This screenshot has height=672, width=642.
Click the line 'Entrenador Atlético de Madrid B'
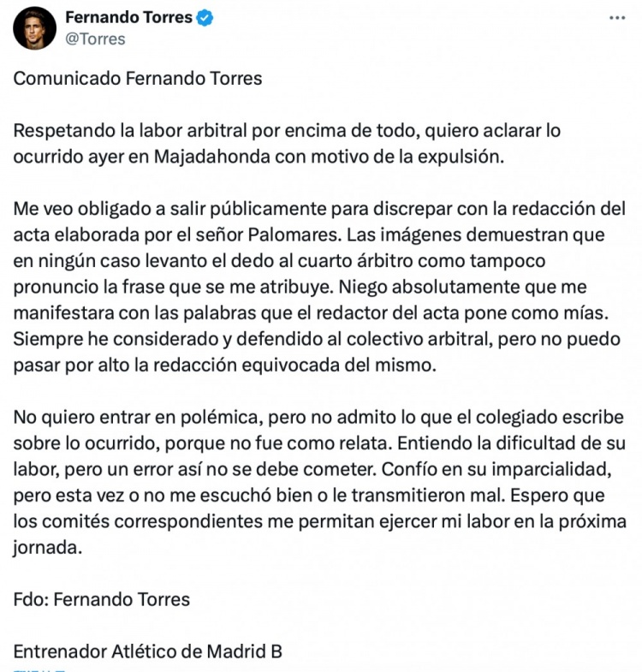click(x=148, y=651)
